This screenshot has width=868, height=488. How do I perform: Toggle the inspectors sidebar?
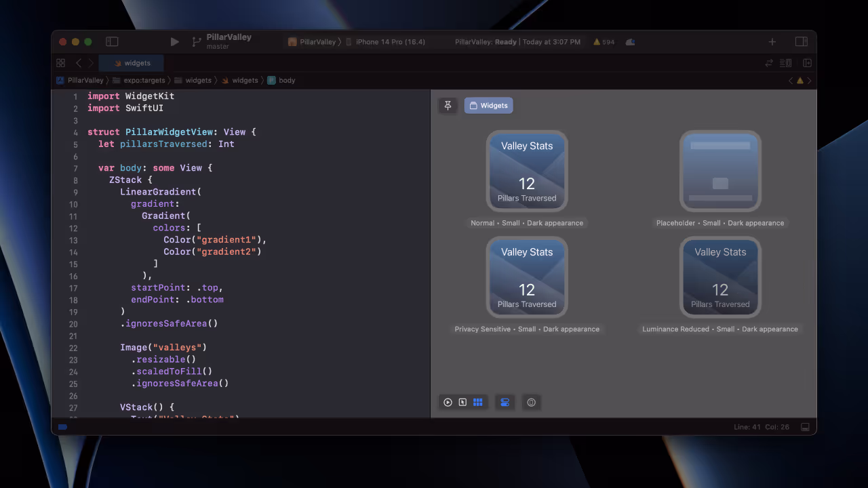click(801, 42)
